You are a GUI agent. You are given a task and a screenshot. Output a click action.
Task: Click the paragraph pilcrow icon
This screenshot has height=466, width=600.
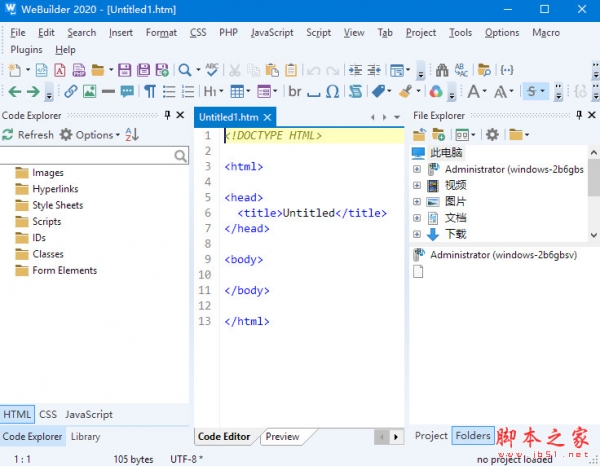click(x=150, y=92)
